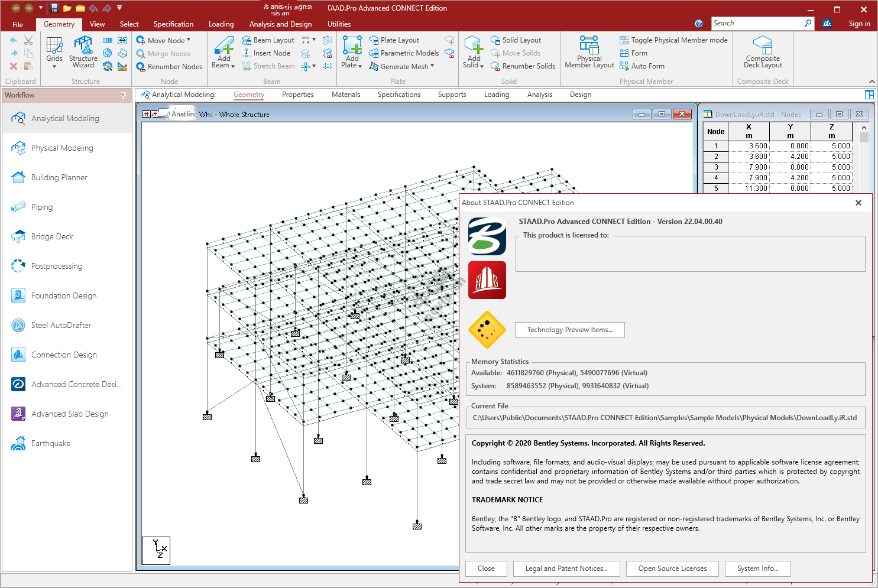Select the Materials page tab
This screenshot has height=588, width=878.
(346, 95)
